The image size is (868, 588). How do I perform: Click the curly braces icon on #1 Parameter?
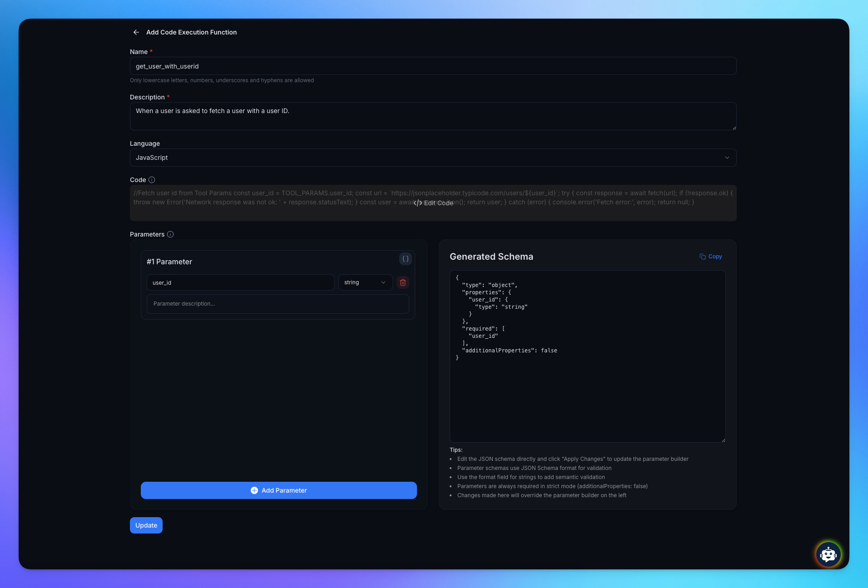[405, 259]
